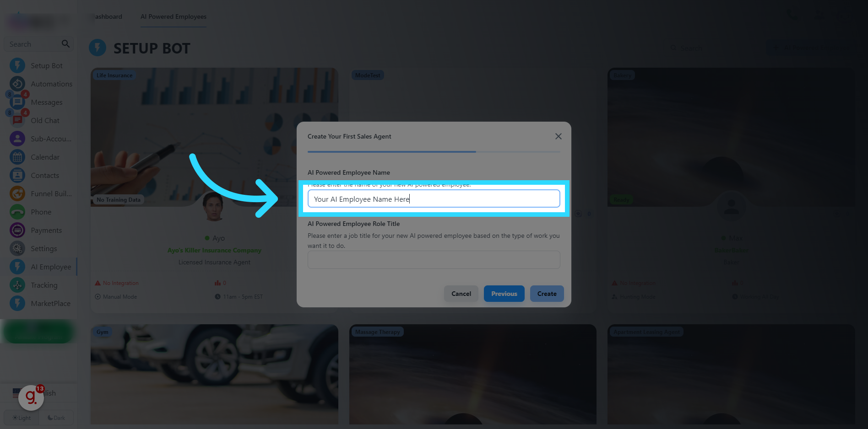Screen dimensions: 868x429
Task: Cancel the sales agent dialog
Action: click(461, 294)
